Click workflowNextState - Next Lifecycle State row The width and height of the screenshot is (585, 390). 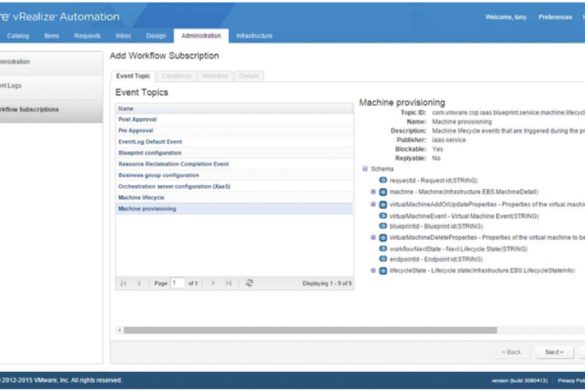458,249
